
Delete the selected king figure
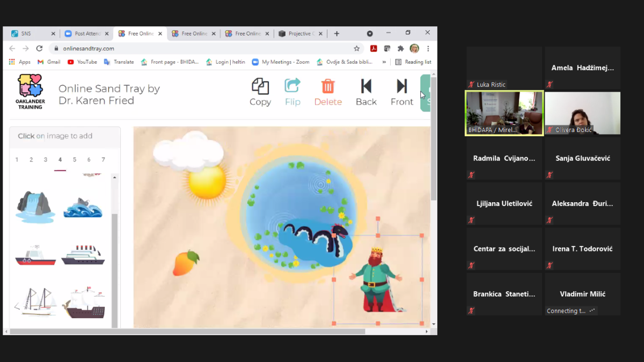pos(328,92)
